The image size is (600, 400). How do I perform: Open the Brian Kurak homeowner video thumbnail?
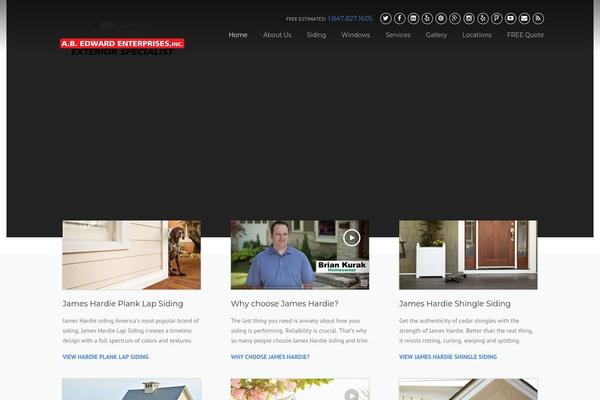pos(300,255)
